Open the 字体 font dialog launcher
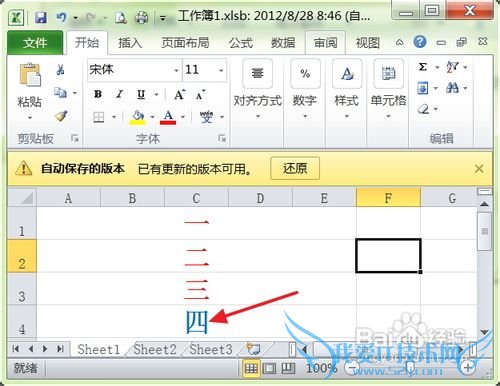Screen dimensions: 500x386 [222, 138]
